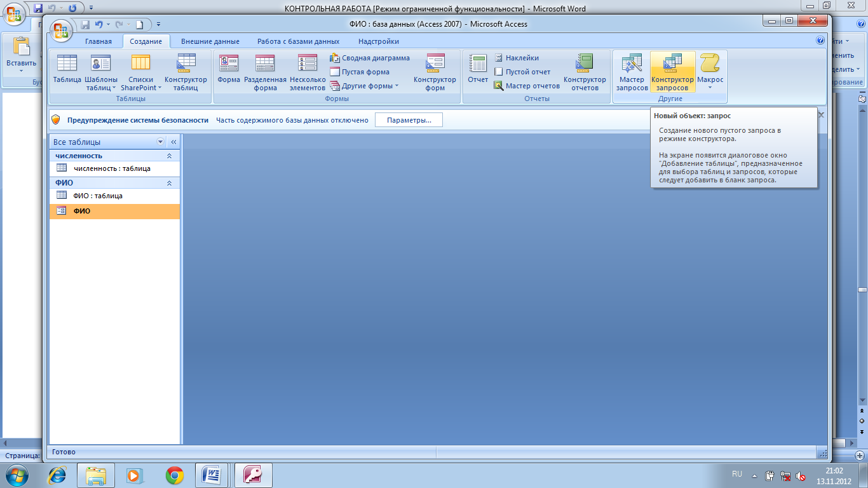Open Windows Explorer folder on taskbar

96,475
